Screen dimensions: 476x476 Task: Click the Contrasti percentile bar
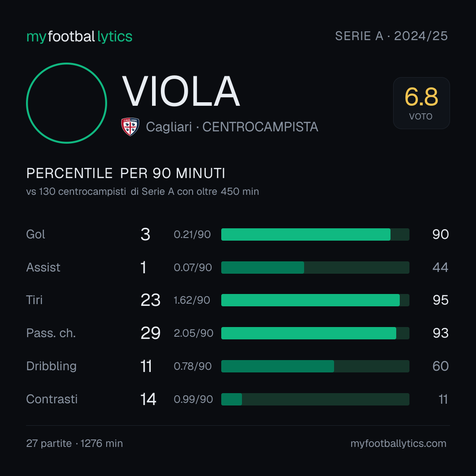315,399
